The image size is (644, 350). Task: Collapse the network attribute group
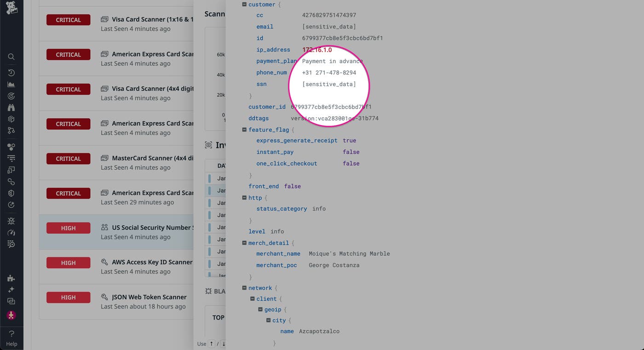[245, 288]
